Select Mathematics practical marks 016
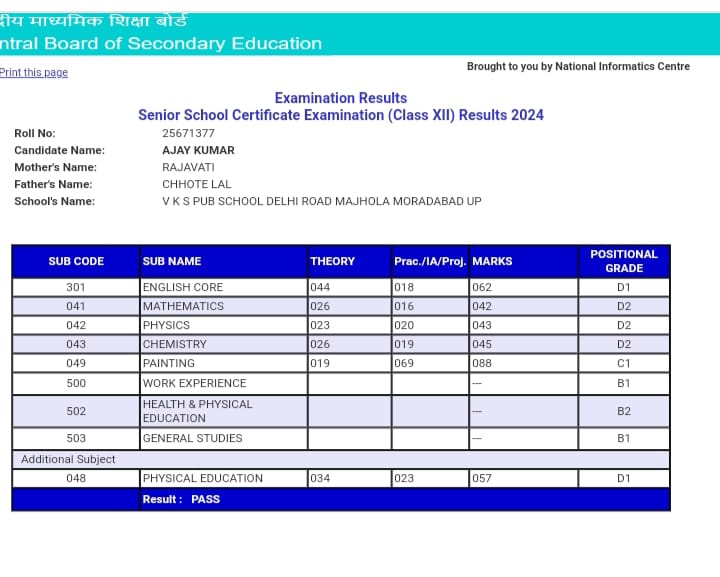720x577 pixels. click(404, 306)
